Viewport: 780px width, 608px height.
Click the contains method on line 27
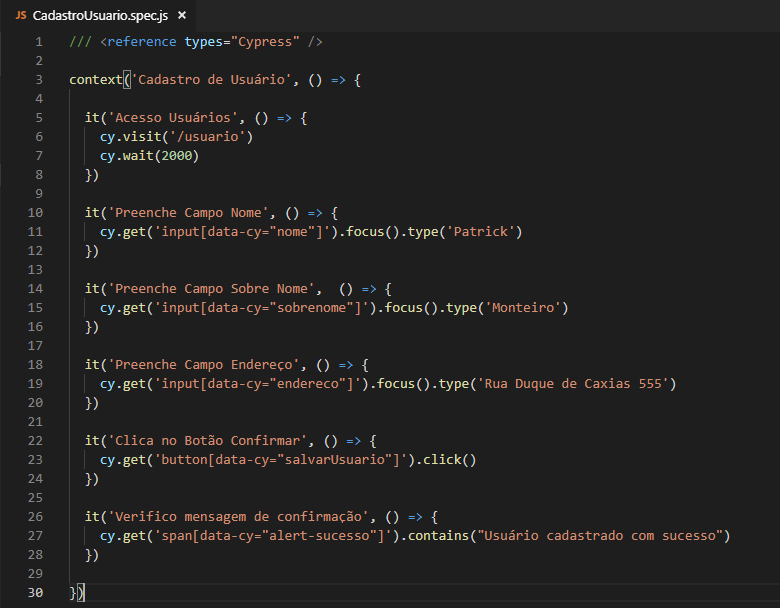pyautogui.click(x=436, y=536)
